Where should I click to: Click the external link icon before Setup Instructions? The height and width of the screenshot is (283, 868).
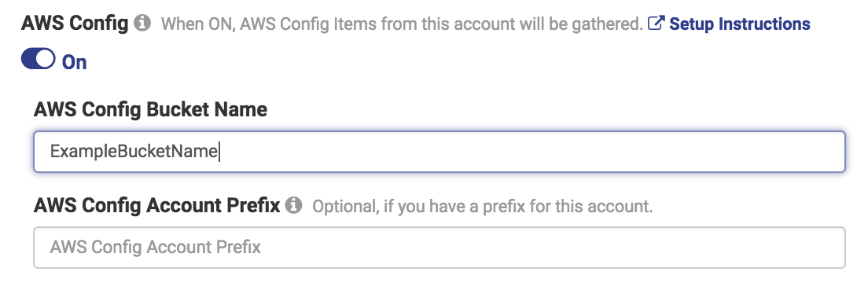click(x=656, y=24)
